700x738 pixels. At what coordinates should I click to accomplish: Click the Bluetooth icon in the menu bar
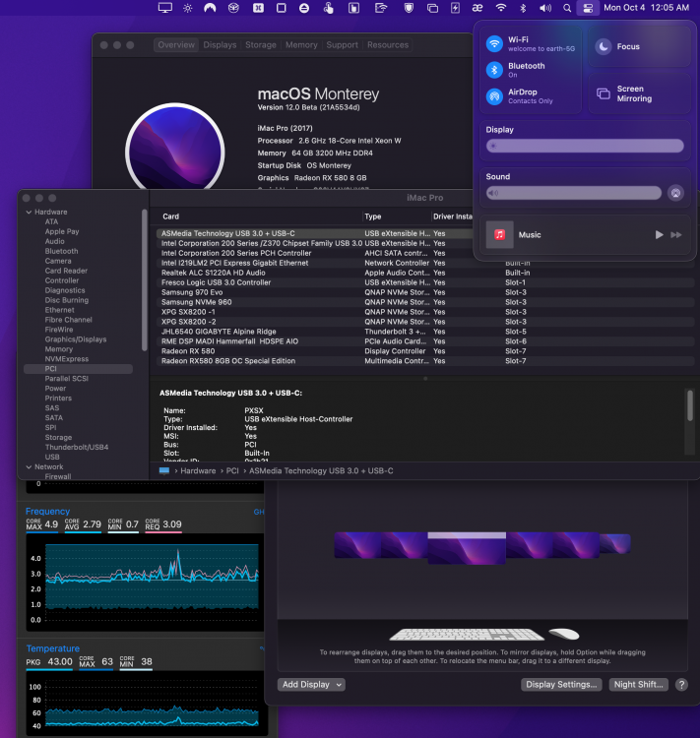(x=523, y=8)
